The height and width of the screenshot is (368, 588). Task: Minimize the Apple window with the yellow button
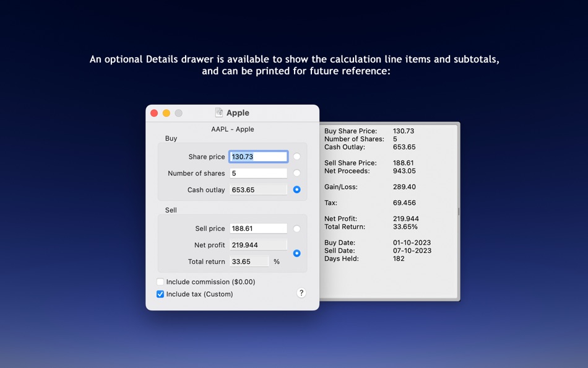click(166, 113)
